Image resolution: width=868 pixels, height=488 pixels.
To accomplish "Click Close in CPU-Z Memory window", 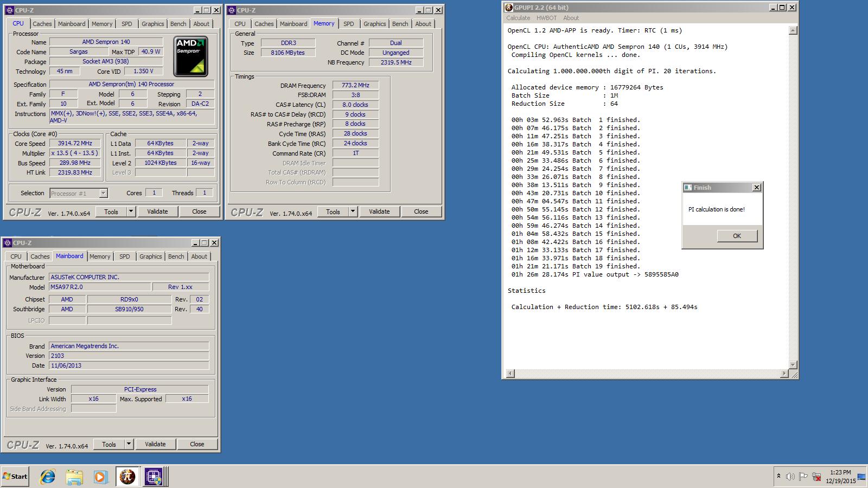I will pyautogui.click(x=421, y=211).
